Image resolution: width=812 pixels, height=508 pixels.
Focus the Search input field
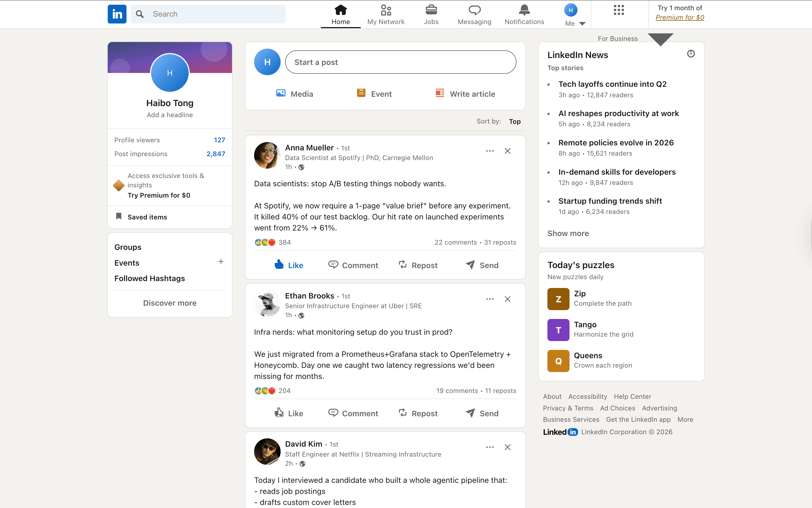(x=208, y=14)
